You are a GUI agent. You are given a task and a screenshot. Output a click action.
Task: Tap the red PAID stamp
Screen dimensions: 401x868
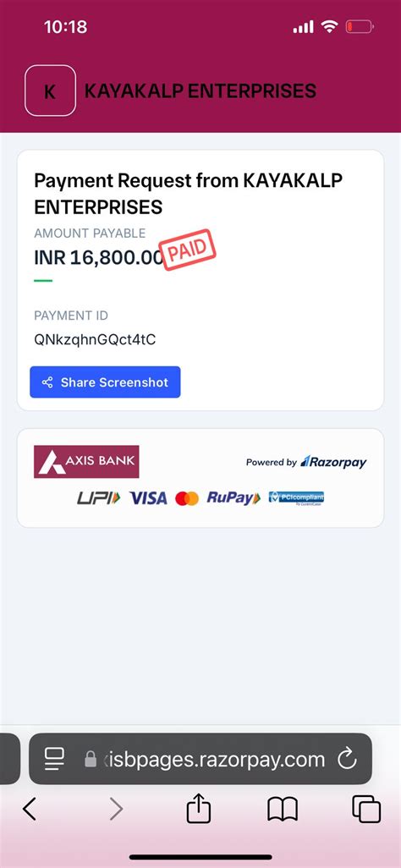click(x=187, y=250)
